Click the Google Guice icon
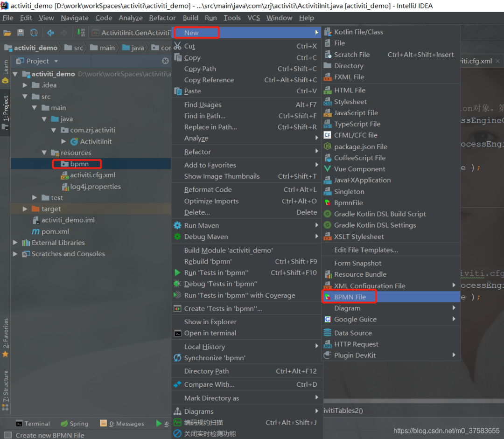This screenshot has width=504, height=439. 328,319
